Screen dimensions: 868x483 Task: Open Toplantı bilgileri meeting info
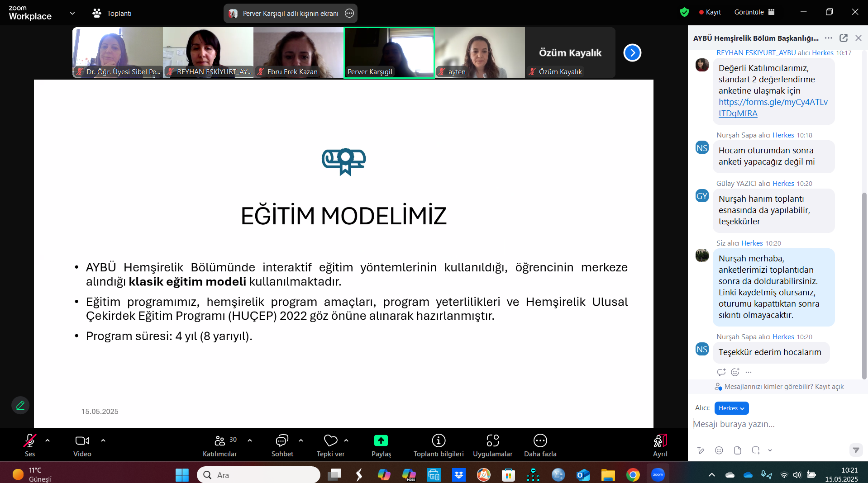point(438,440)
